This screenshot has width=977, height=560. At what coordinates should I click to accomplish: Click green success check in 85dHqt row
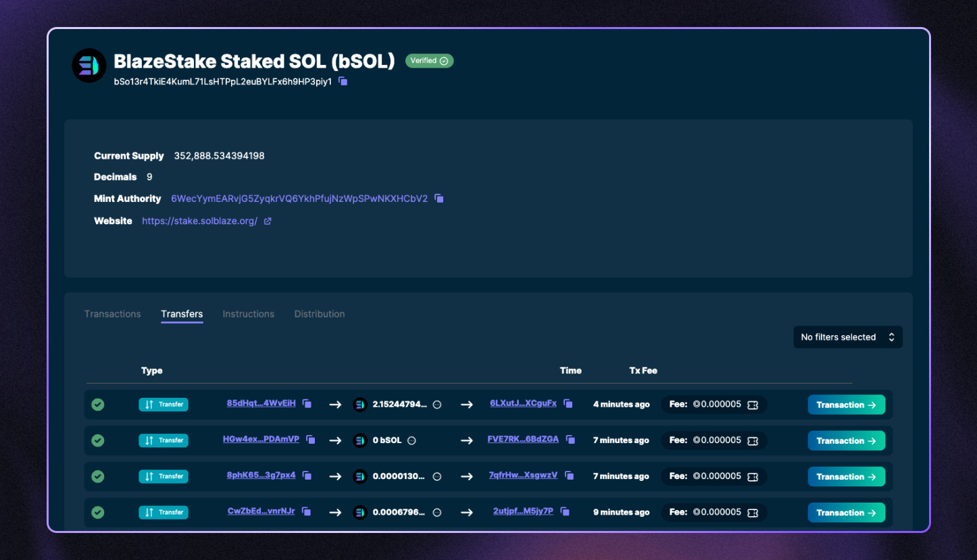coord(98,405)
